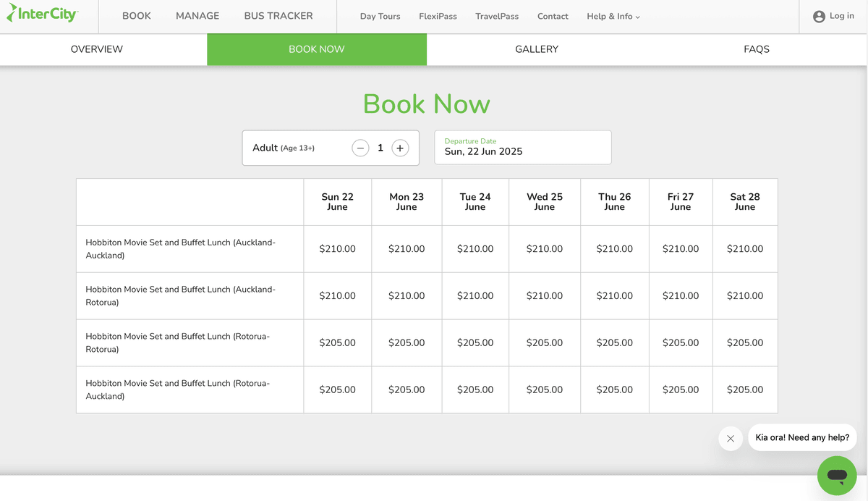Click the Mon 23 June column header
The height and width of the screenshot is (501, 868).
click(x=407, y=202)
